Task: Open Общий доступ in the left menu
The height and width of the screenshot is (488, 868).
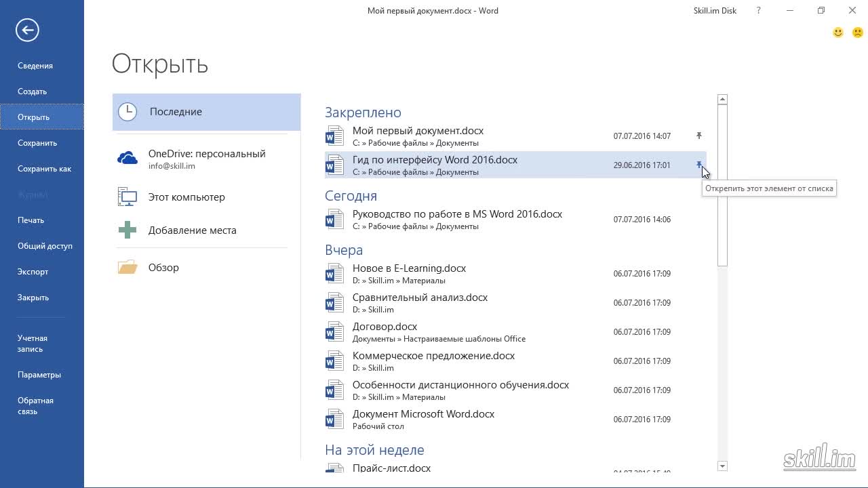Action: pos(42,246)
